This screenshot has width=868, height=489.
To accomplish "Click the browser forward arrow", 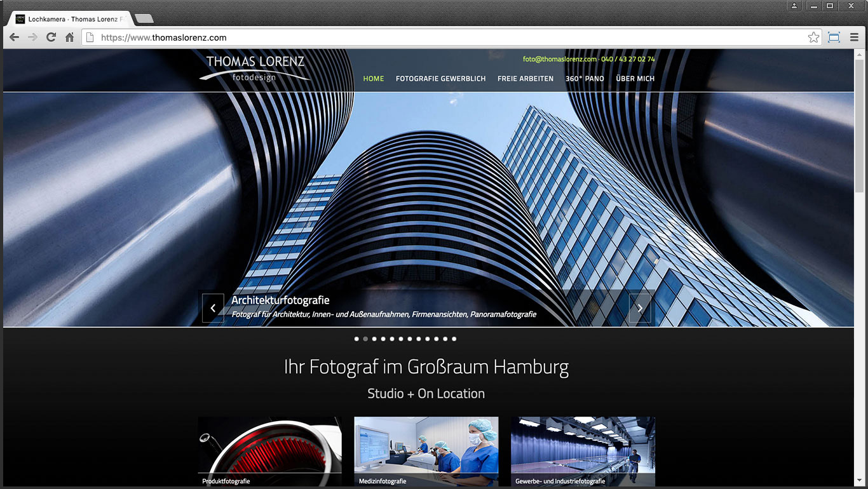I will 32,37.
